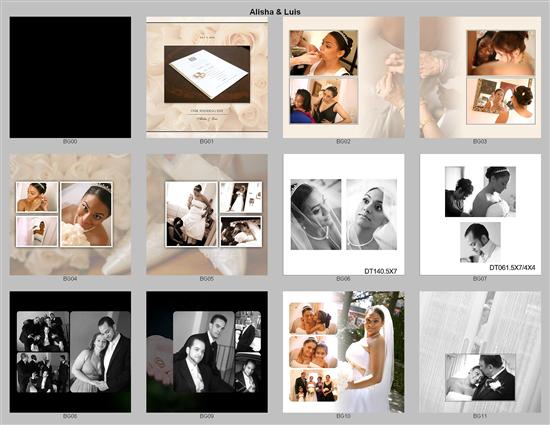This screenshot has height=425, width=550.
Task: Select the BG04 bride portrait collage
Action: pos(70,214)
